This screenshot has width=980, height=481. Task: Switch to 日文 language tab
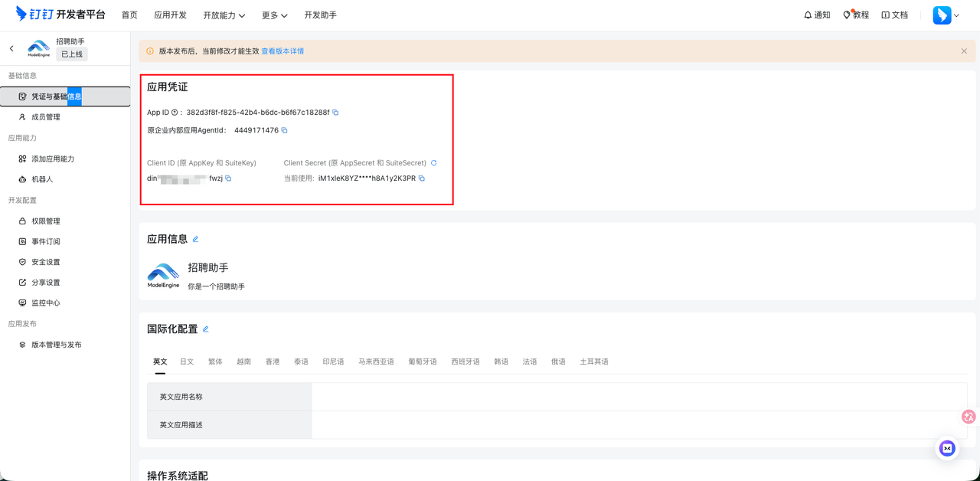pos(187,362)
